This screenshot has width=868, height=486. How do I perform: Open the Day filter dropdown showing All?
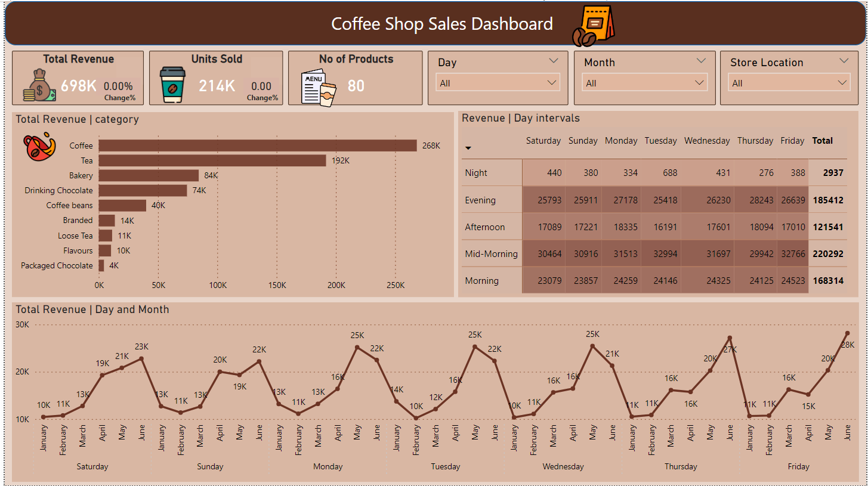pos(497,82)
